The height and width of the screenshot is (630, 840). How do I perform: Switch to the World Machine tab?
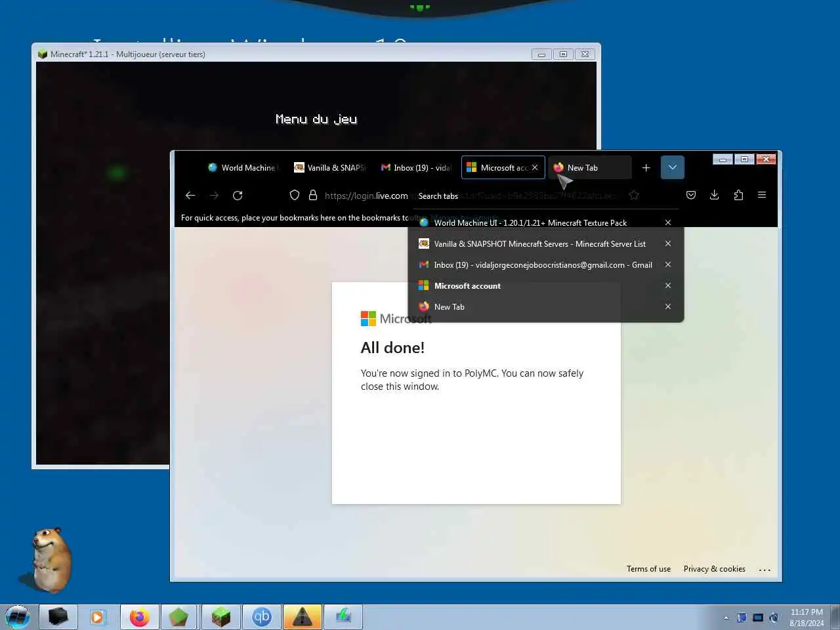pyautogui.click(x=243, y=167)
